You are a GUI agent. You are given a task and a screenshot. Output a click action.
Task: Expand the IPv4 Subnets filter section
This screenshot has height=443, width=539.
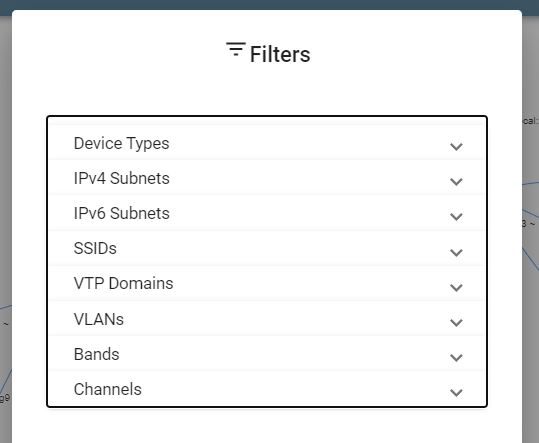pos(267,178)
